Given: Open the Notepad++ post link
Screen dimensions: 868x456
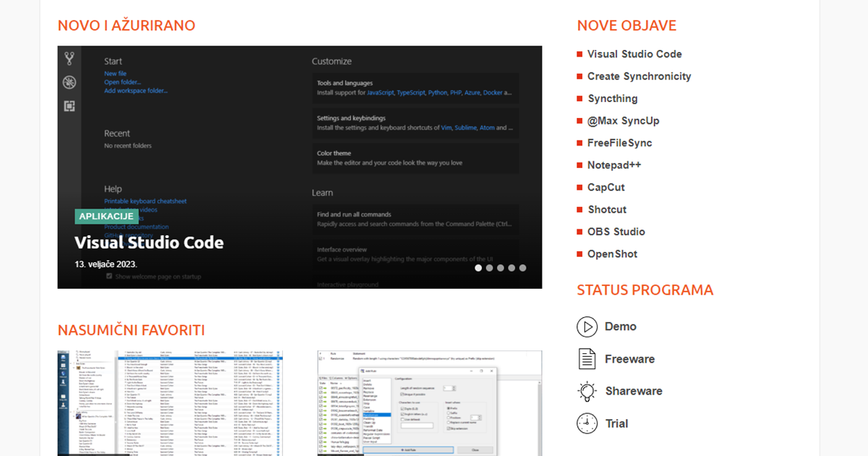Looking at the screenshot, I should pos(614,165).
